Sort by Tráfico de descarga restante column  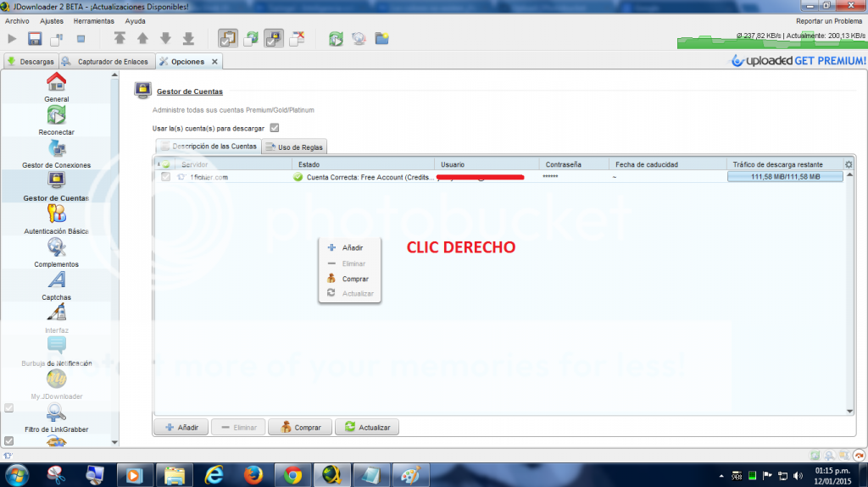(785, 164)
